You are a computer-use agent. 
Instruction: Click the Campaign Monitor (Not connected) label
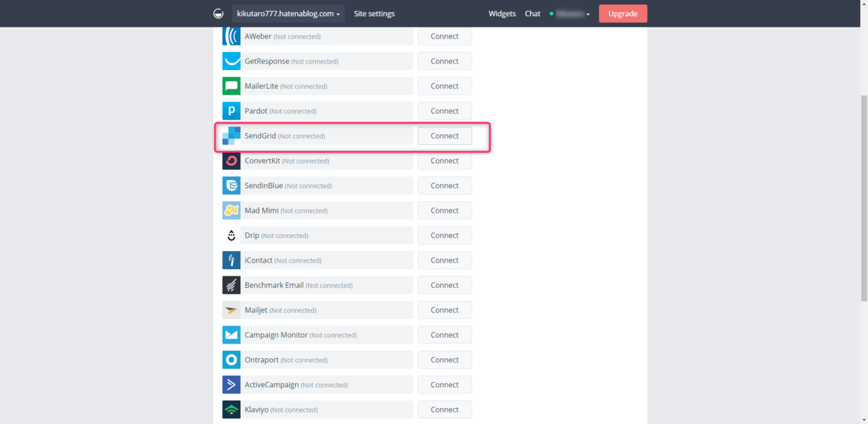[x=301, y=335]
